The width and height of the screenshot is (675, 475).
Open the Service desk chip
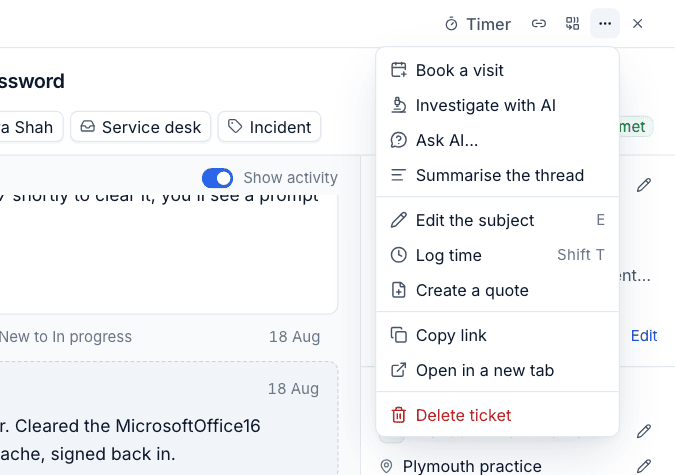(141, 127)
